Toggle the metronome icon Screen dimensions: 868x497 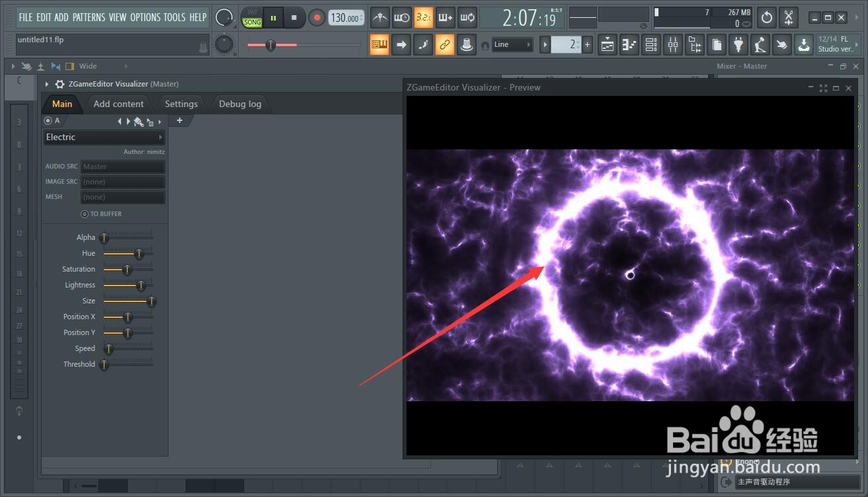(379, 18)
